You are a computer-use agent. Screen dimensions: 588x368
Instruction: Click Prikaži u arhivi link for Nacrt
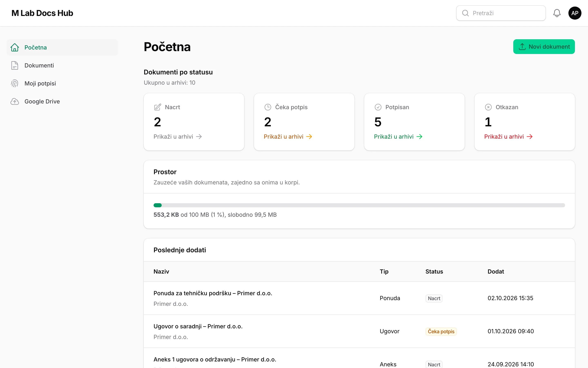click(178, 137)
